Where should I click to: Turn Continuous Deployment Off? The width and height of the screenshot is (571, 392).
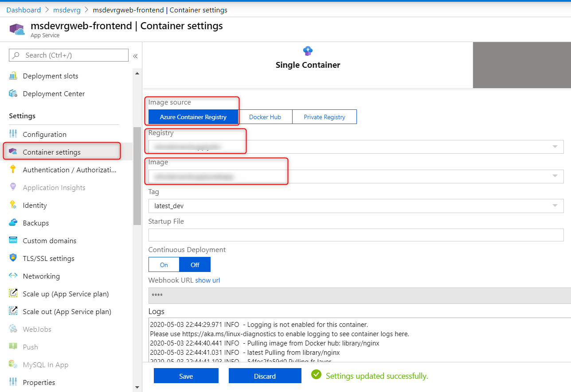click(x=195, y=264)
